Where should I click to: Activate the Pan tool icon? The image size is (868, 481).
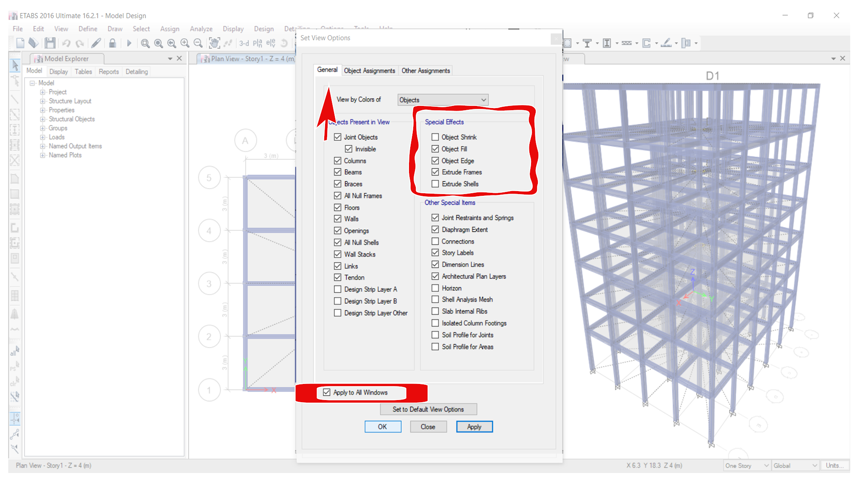tap(215, 43)
